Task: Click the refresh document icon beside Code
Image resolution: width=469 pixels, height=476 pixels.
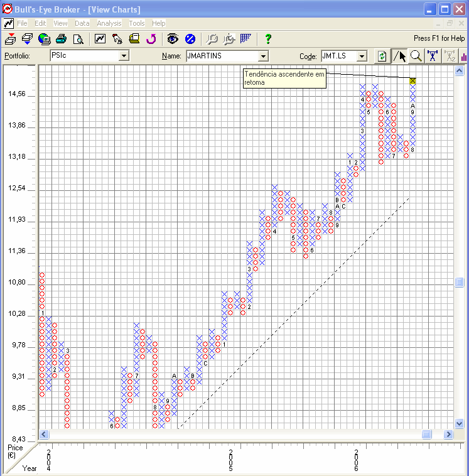Action: point(382,56)
